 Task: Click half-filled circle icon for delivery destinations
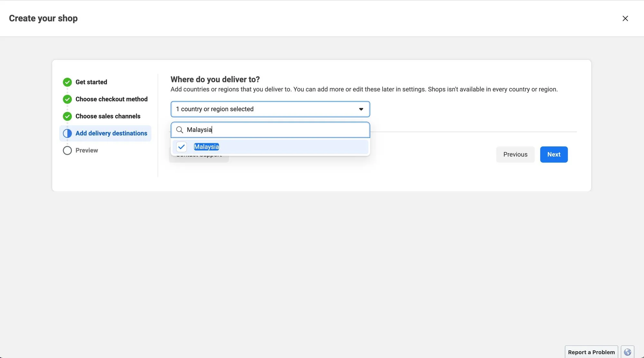click(67, 133)
